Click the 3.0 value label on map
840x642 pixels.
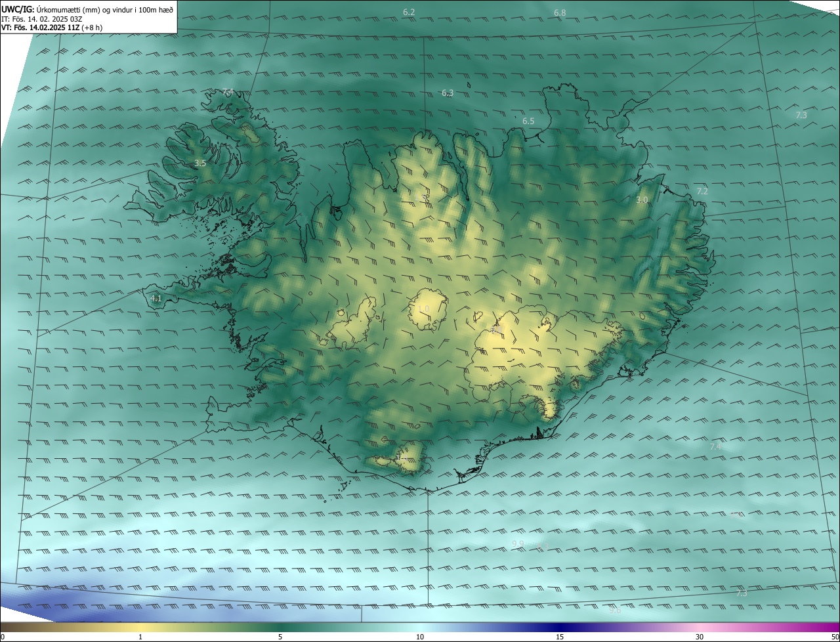pos(642,200)
